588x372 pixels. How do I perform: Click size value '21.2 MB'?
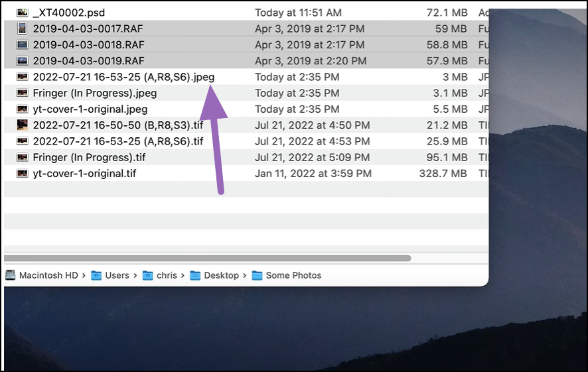pos(447,125)
